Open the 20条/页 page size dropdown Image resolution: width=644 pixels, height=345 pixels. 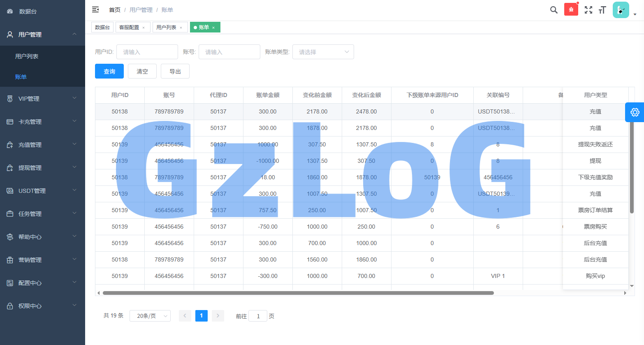pos(150,316)
